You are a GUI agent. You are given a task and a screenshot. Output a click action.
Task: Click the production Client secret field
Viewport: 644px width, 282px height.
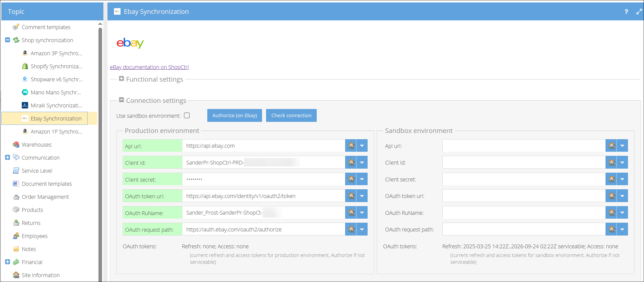pos(264,179)
